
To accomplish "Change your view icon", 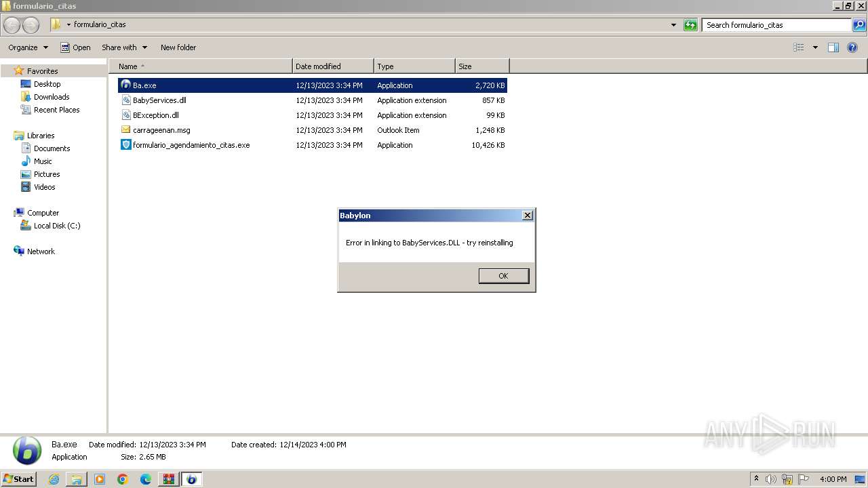I will coord(799,47).
